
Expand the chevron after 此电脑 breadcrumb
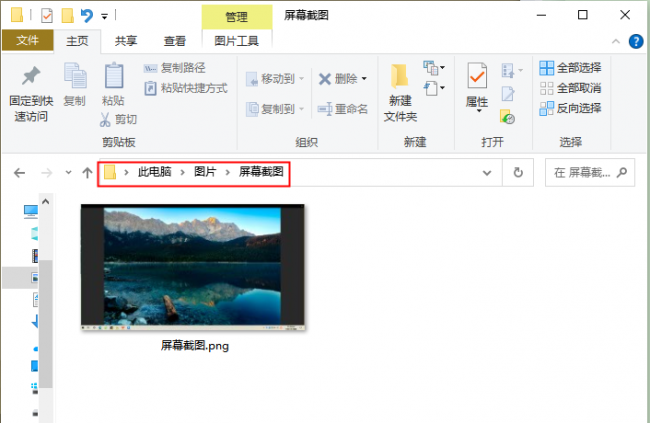click(182, 173)
